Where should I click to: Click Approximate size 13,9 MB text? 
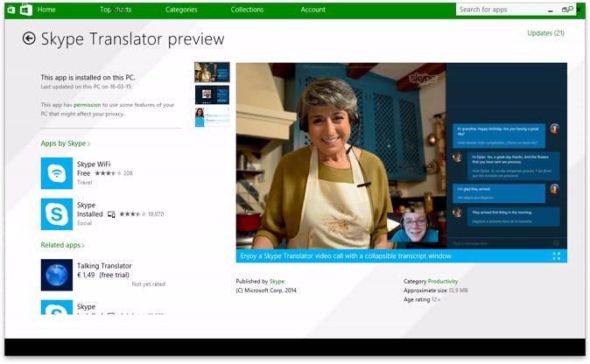pyautogui.click(x=436, y=290)
